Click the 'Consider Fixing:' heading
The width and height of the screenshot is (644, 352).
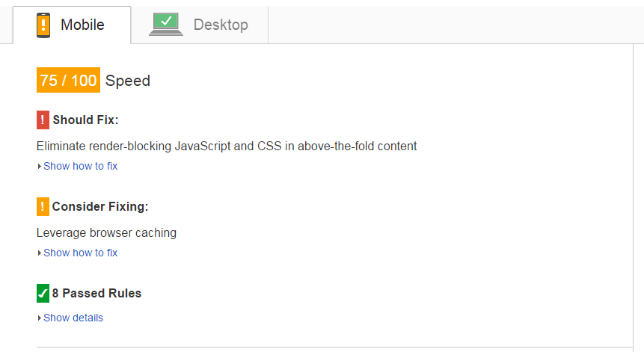click(x=100, y=206)
